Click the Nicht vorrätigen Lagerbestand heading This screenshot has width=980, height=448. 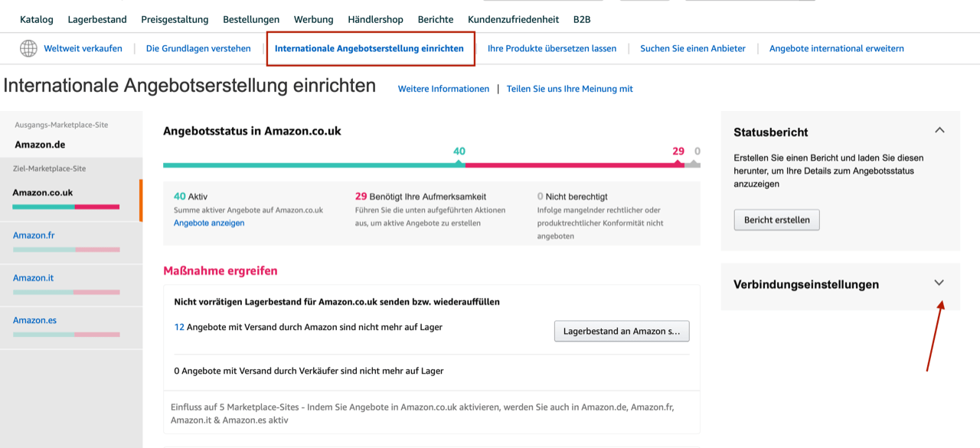tap(337, 302)
